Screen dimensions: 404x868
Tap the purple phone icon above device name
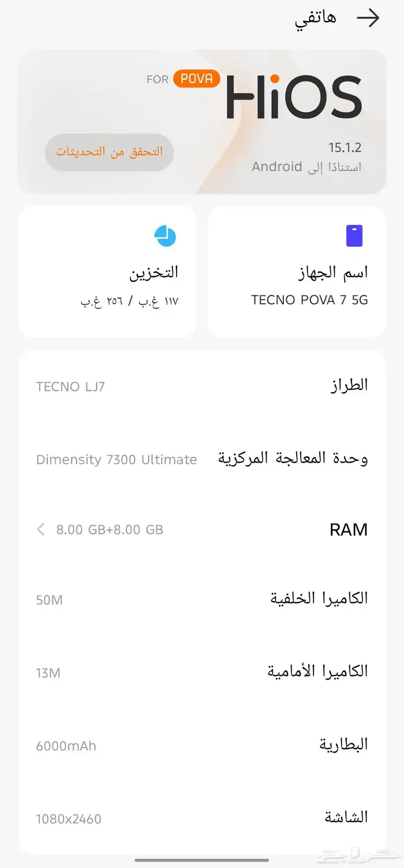pyautogui.click(x=354, y=234)
